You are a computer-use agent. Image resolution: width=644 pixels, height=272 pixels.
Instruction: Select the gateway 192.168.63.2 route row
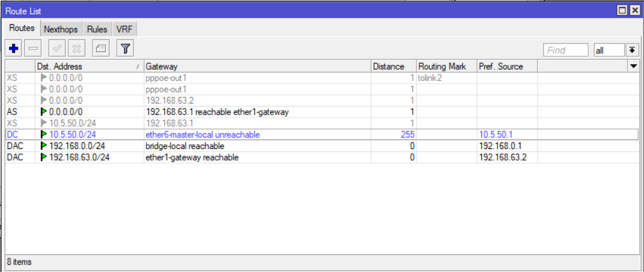coord(321,100)
